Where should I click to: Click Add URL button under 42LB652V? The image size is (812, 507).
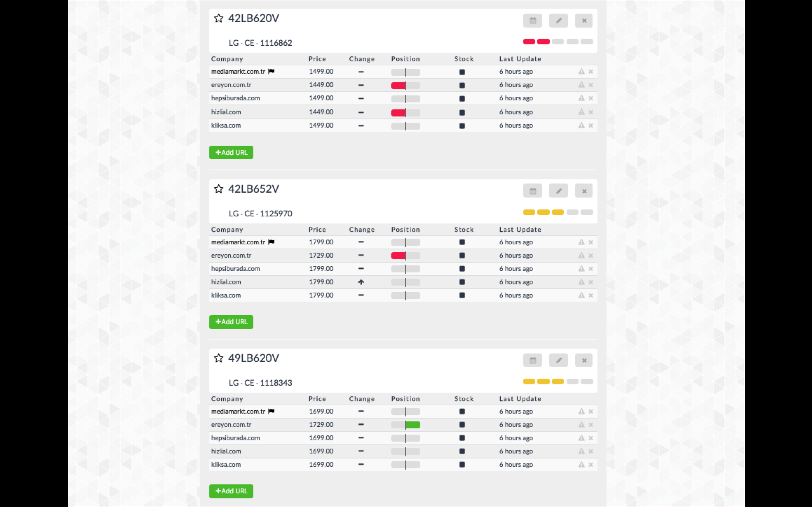[231, 322]
